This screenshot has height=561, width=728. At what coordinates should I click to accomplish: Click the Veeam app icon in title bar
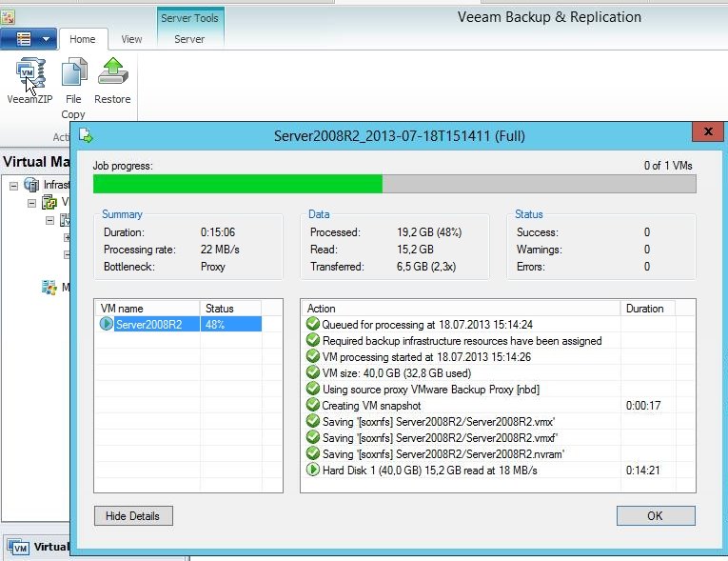pos(8,17)
